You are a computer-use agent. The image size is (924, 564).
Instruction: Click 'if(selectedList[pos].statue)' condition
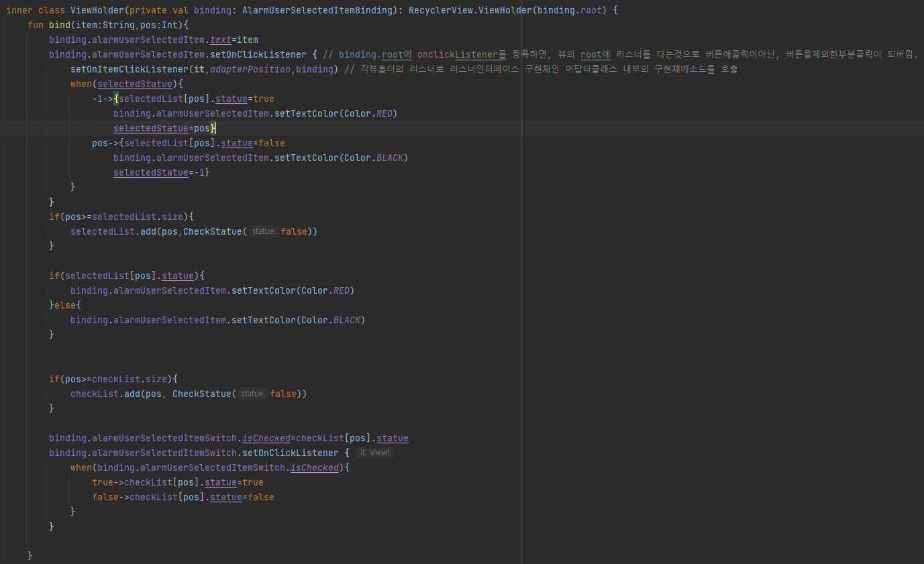coord(124,276)
